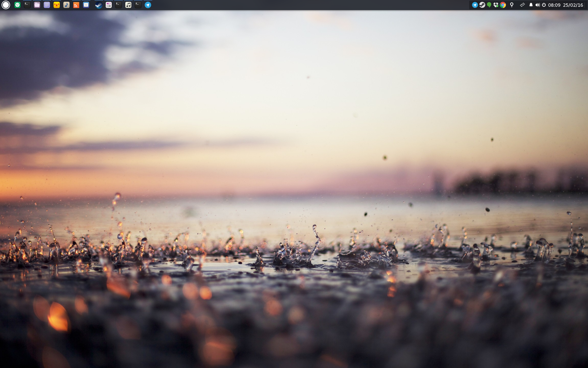588x368 pixels.
Task: Click the lightbulb indicator in panel
Action: pos(512,5)
